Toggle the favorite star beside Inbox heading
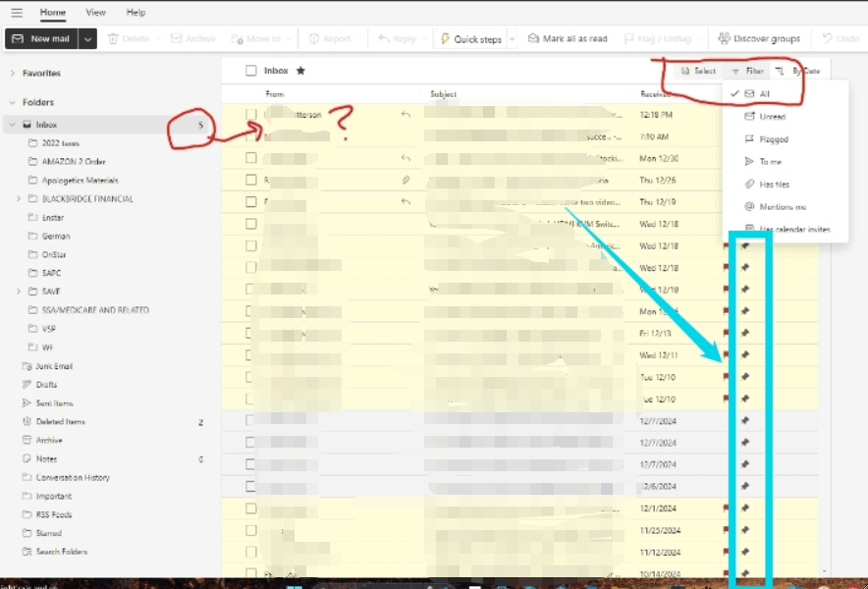868x589 pixels. [x=300, y=71]
